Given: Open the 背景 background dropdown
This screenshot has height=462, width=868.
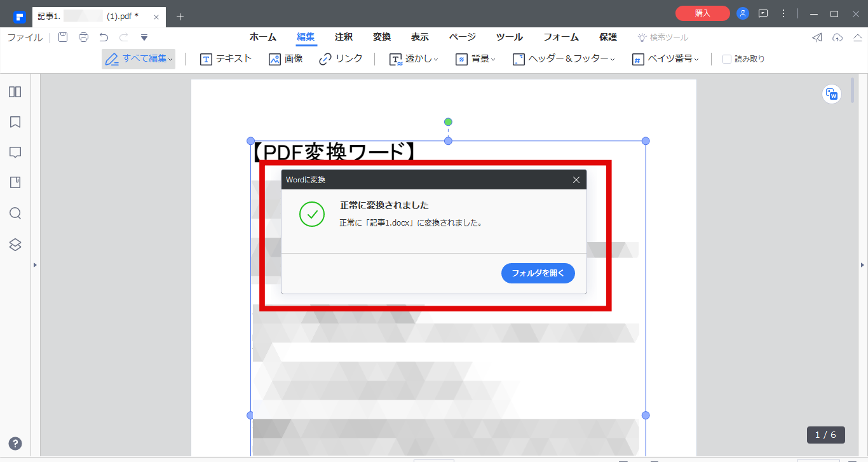Looking at the screenshot, I should pyautogui.click(x=475, y=59).
